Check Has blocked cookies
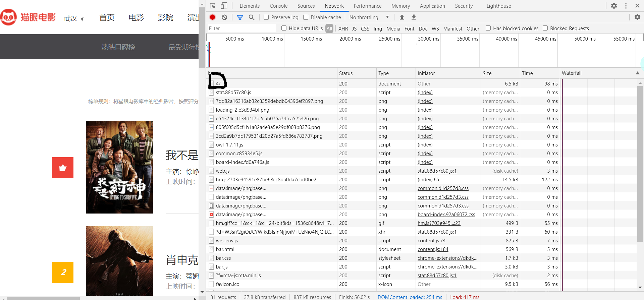The height and width of the screenshot is (300, 644). click(x=488, y=28)
